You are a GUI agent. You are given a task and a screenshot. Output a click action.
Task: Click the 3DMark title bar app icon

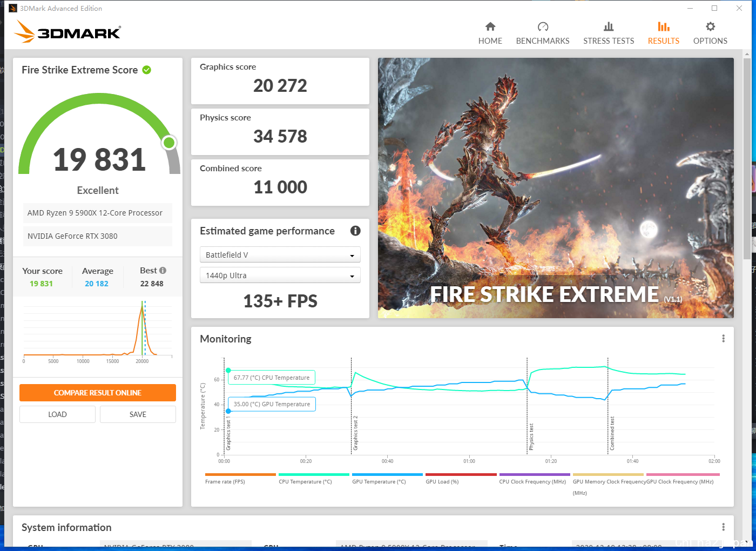13,8
